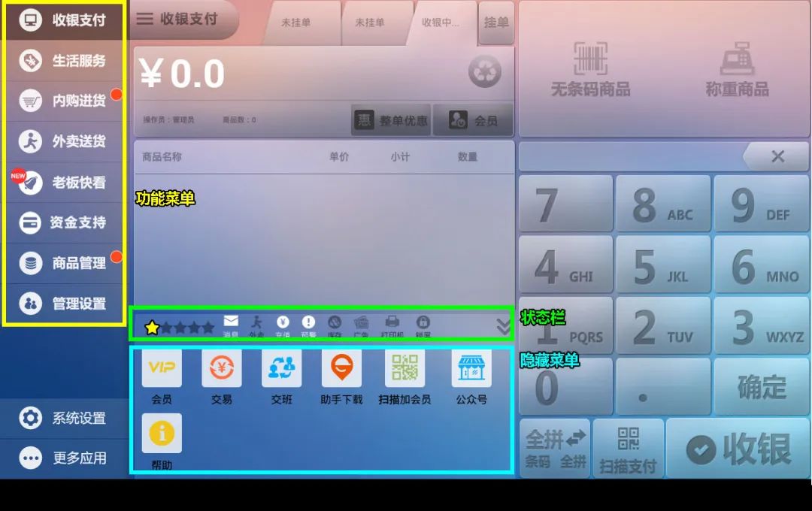Open 商品管理 sidebar menu
Screen dimensions: 812x511
point(64,263)
